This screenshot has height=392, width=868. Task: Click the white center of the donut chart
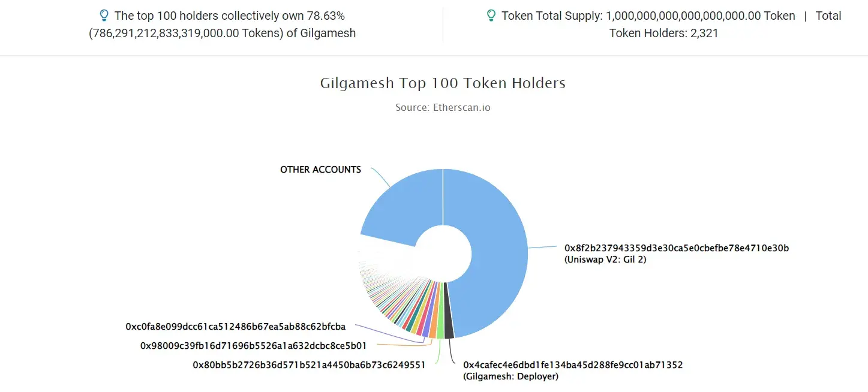tap(443, 252)
